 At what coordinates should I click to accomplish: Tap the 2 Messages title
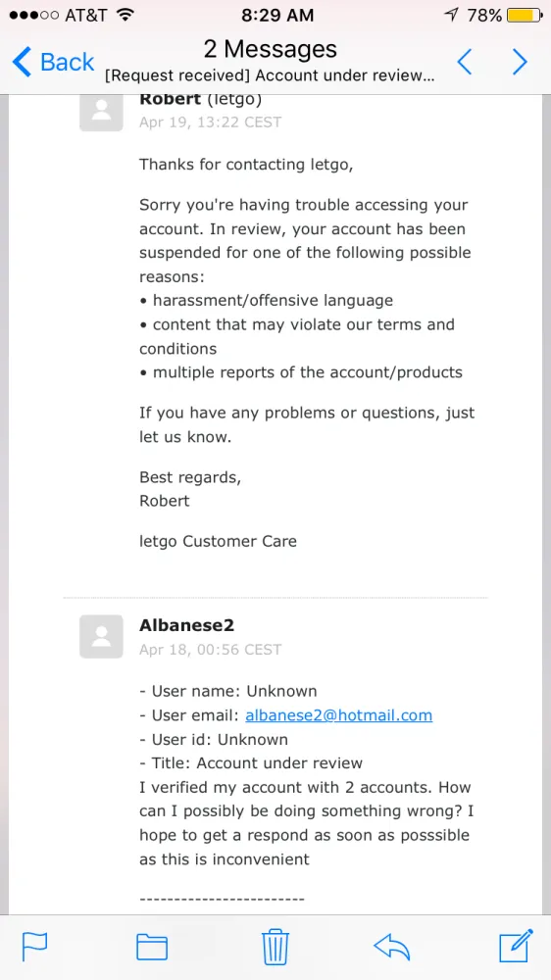coord(271,49)
